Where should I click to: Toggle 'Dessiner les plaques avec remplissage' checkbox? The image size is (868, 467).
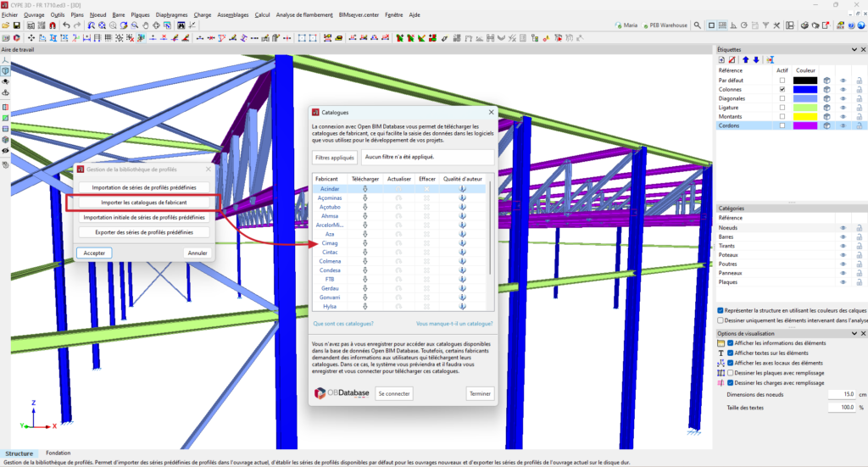click(x=731, y=372)
